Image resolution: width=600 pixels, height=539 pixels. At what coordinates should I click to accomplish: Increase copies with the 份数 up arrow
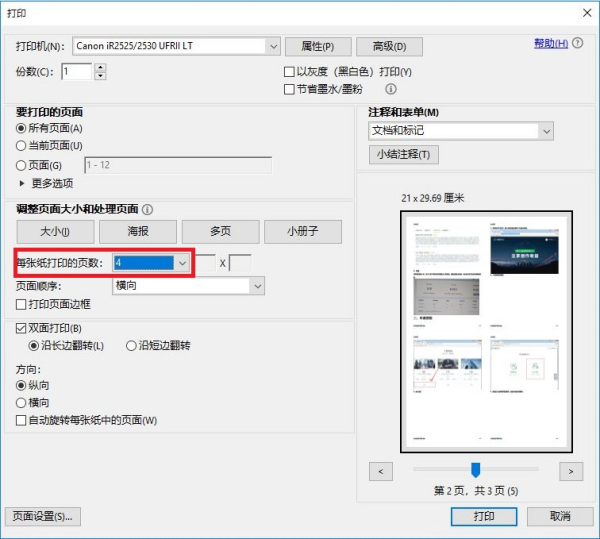(x=100, y=67)
